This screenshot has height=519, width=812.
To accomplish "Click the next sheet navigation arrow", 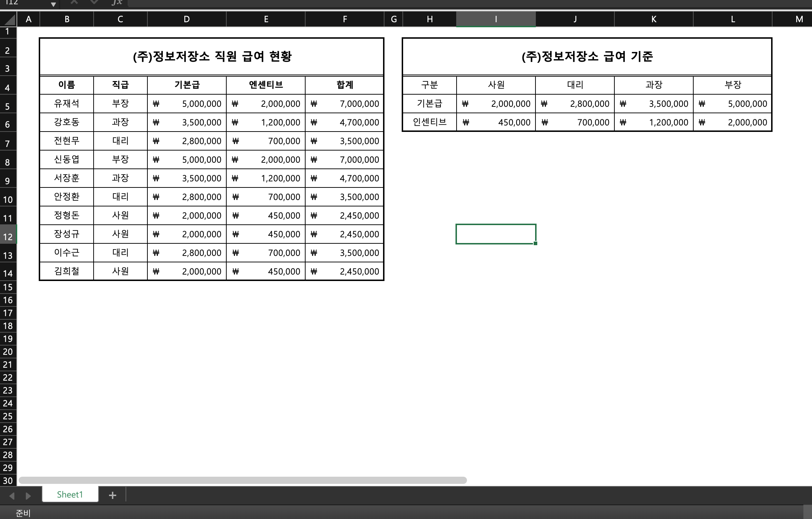I will coord(28,496).
